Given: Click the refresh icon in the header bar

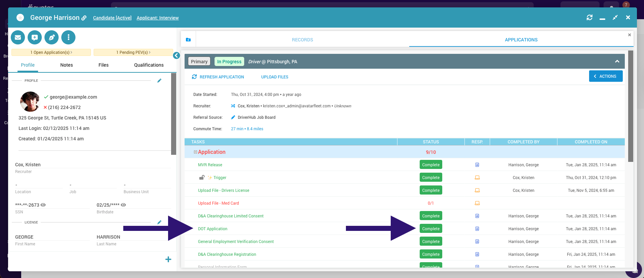Looking at the screenshot, I should [589, 18].
